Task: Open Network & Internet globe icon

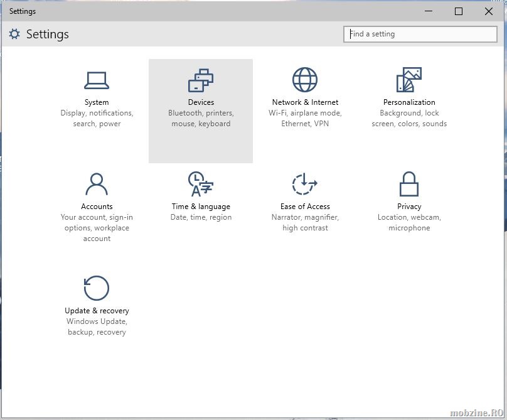Action: pos(305,80)
